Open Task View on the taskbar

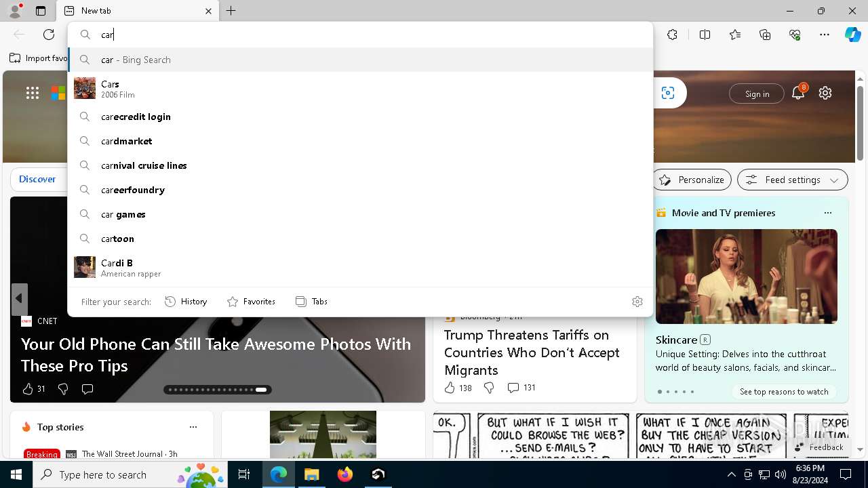[x=244, y=474]
